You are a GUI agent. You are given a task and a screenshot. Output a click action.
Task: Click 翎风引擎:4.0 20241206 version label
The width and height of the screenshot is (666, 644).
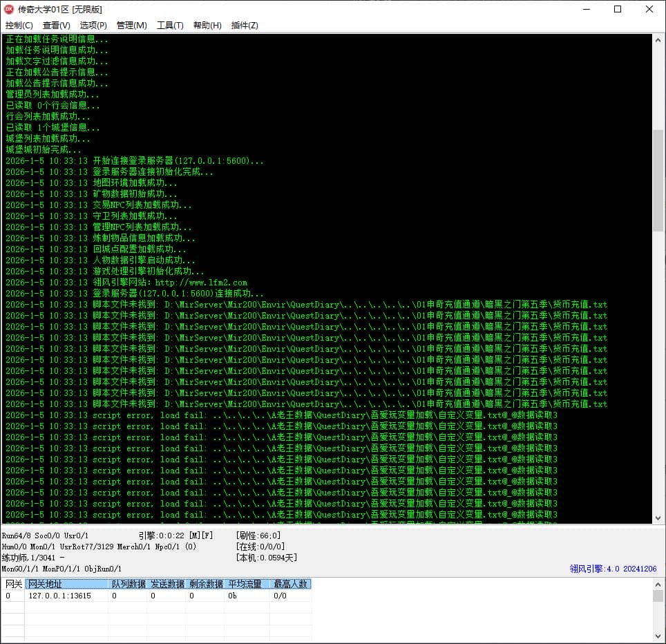point(613,569)
